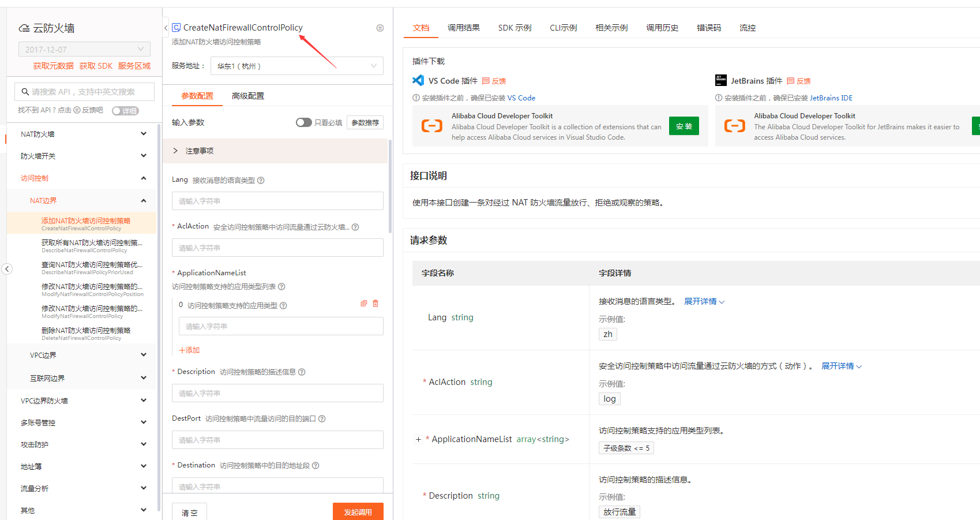This screenshot has height=520, width=980.
Task: Click 展开详情 for the AclAction field
Action: [842, 366]
